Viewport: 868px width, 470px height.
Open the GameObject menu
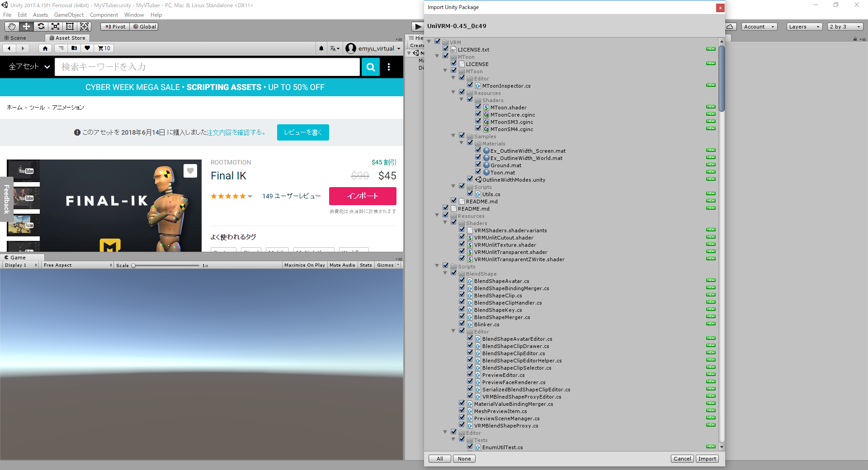click(69, 14)
